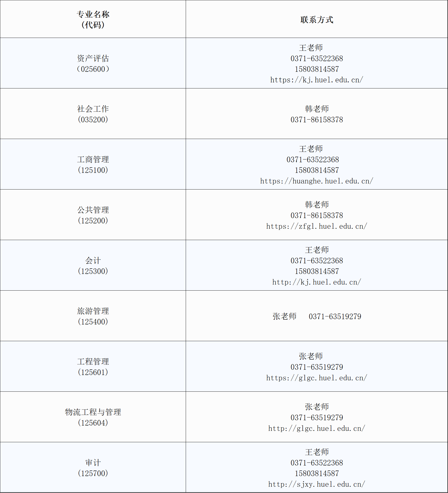This screenshot has height=493, width=448.
Task: Select the 审计 major name
Action: coord(93,463)
